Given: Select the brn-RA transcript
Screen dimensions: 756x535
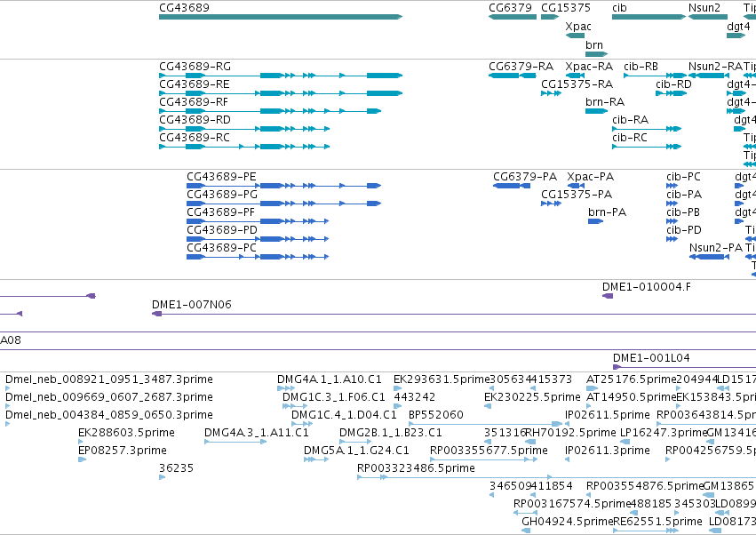Looking at the screenshot, I should pyautogui.click(x=596, y=111).
